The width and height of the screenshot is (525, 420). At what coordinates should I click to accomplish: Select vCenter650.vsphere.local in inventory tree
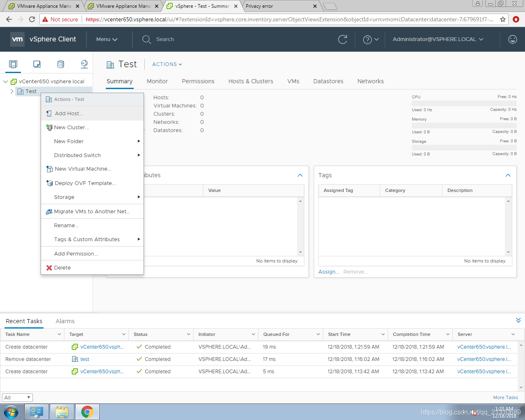point(51,82)
